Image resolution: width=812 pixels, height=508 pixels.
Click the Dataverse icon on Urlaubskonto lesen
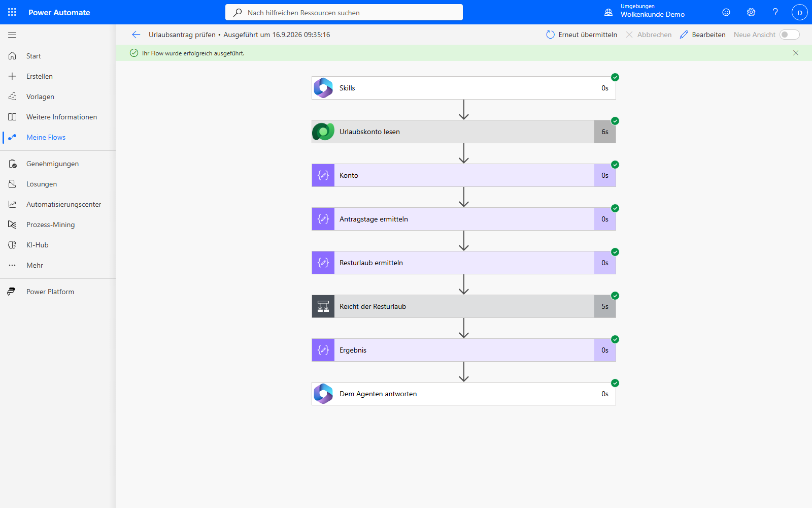tap(323, 132)
